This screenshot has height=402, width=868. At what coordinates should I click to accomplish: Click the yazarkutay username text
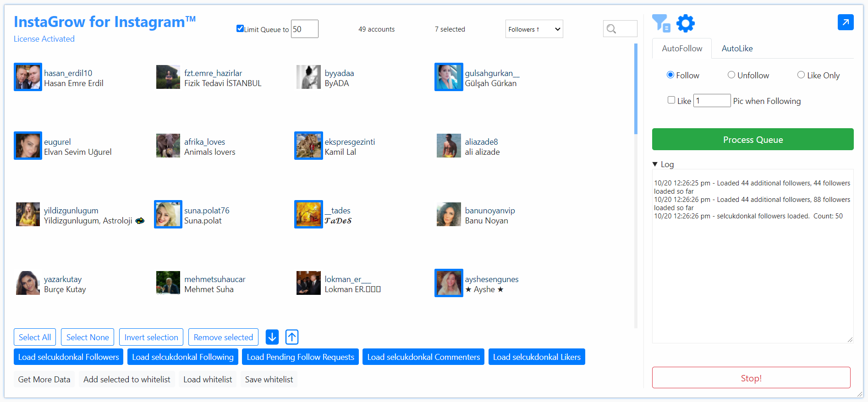point(63,279)
